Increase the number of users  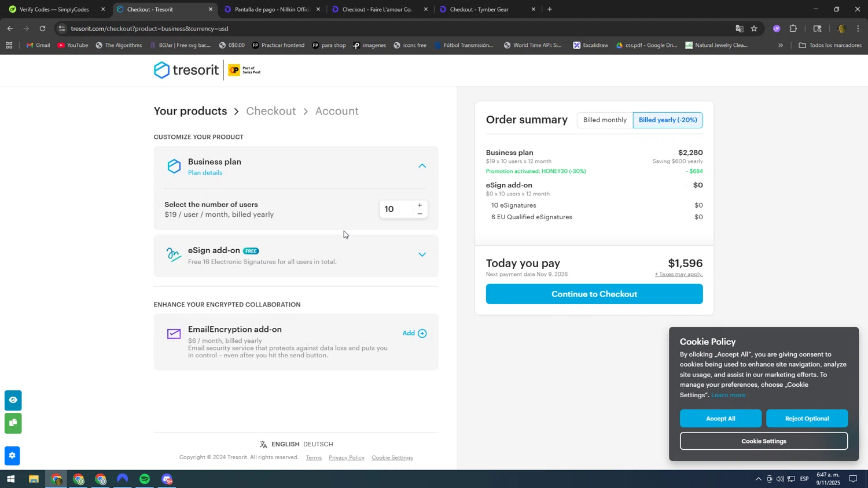(420, 205)
